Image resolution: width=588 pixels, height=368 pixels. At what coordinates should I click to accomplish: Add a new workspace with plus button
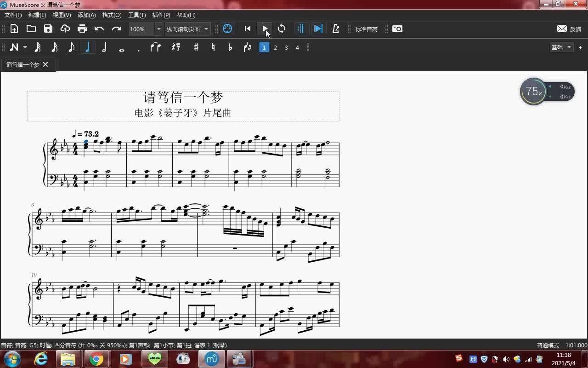(x=580, y=47)
